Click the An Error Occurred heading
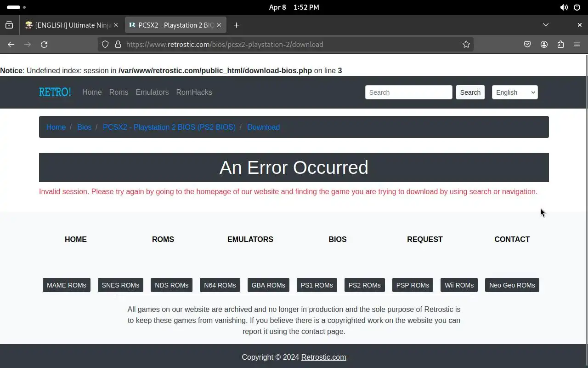Viewport: 588px width, 368px height. click(294, 167)
